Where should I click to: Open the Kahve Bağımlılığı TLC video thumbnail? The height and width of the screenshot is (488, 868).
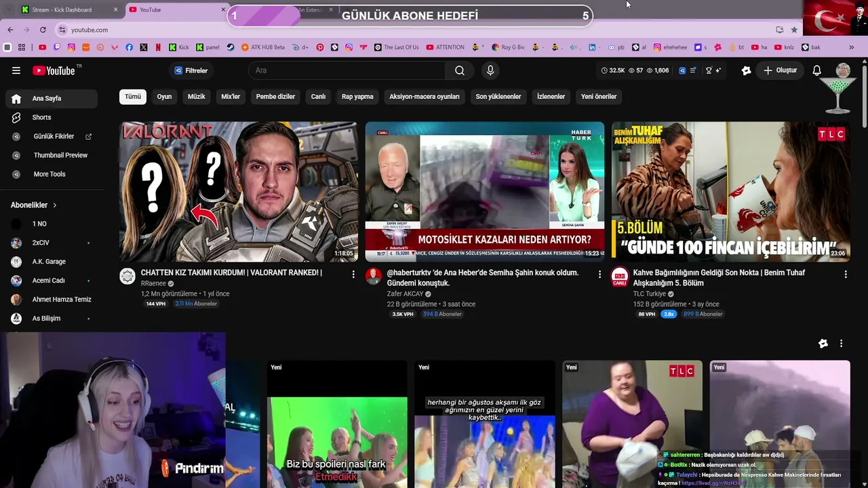(x=731, y=192)
